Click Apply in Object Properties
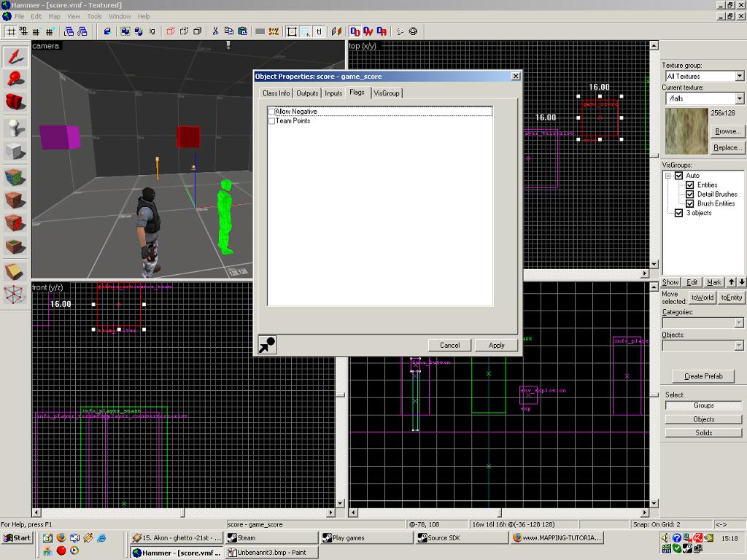 coord(496,345)
